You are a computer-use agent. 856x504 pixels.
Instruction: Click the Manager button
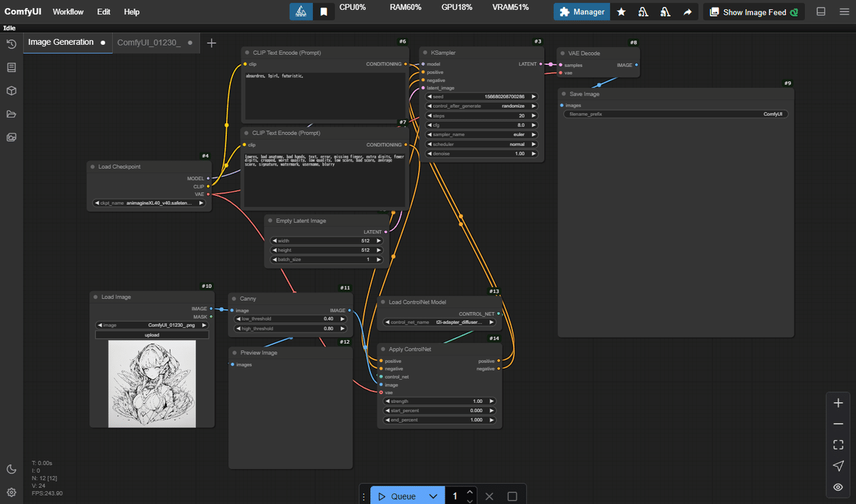pyautogui.click(x=581, y=11)
